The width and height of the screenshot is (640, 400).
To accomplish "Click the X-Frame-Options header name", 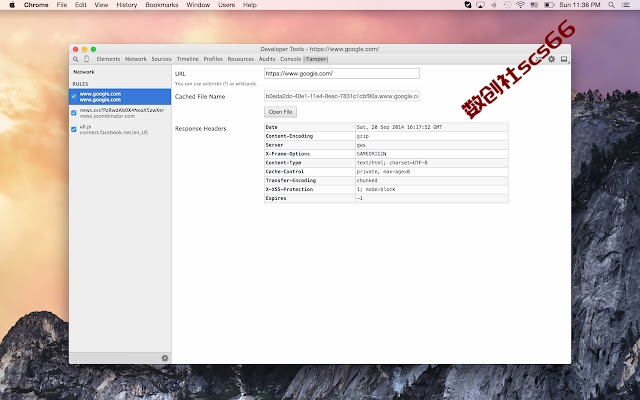I will [288, 154].
